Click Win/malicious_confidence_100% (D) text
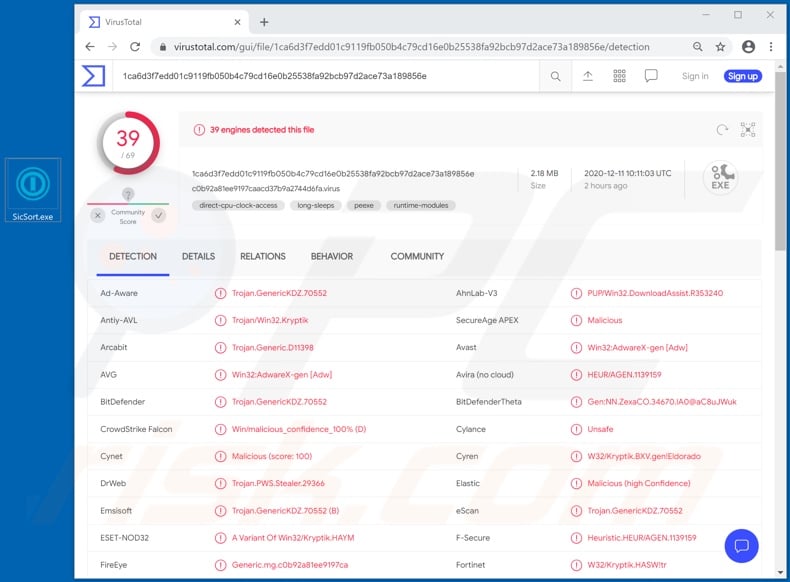 tap(299, 429)
